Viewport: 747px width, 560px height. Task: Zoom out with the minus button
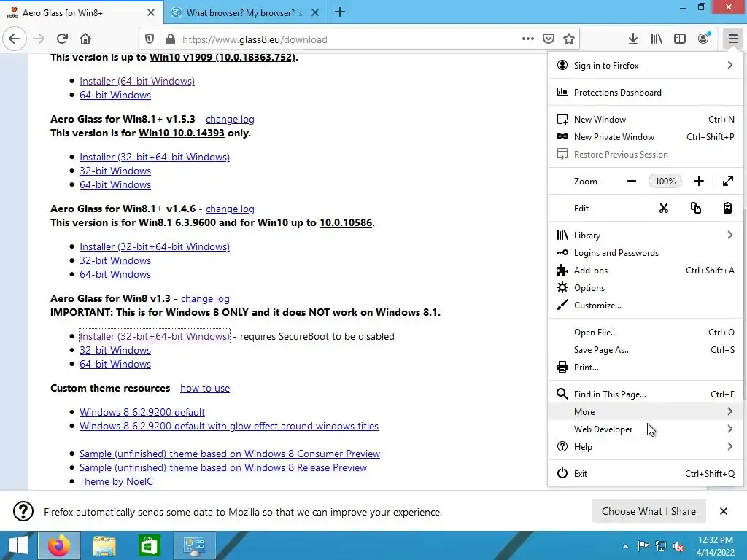[632, 181]
